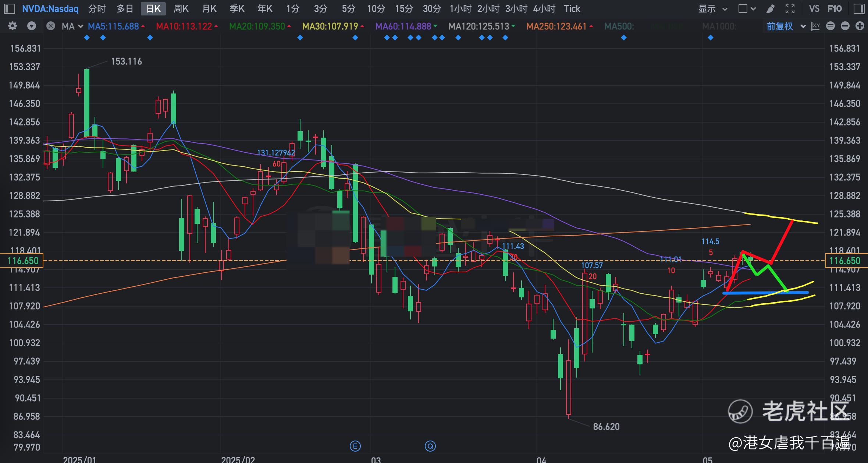Click the 114.5 chart annotation
This screenshot has width=868, height=463.
click(711, 241)
